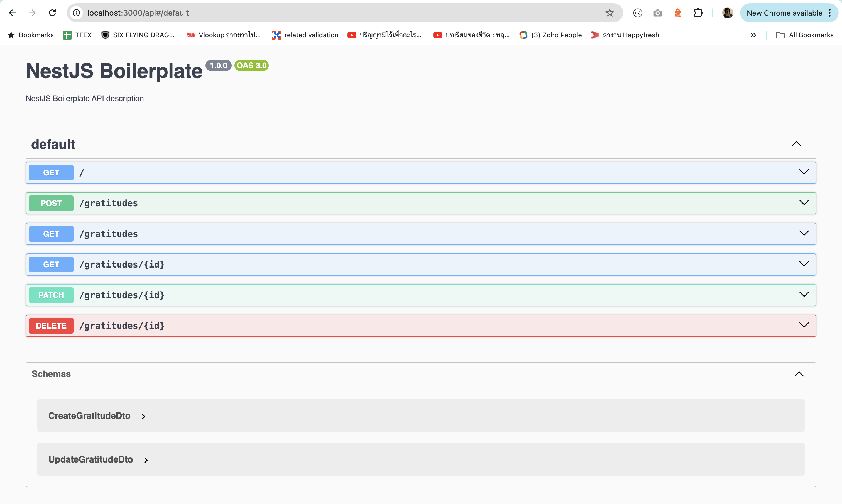Click the NestJS Boilerplate API description text

pyautogui.click(x=85, y=99)
